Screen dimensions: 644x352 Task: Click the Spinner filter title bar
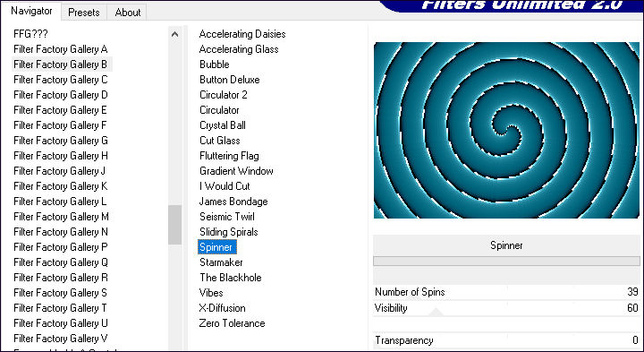(x=506, y=245)
